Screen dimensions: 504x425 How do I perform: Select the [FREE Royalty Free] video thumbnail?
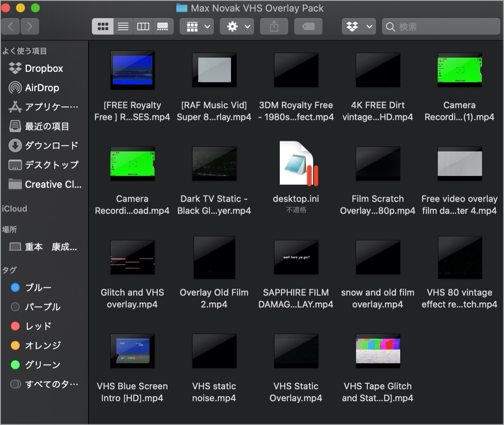coord(132,70)
